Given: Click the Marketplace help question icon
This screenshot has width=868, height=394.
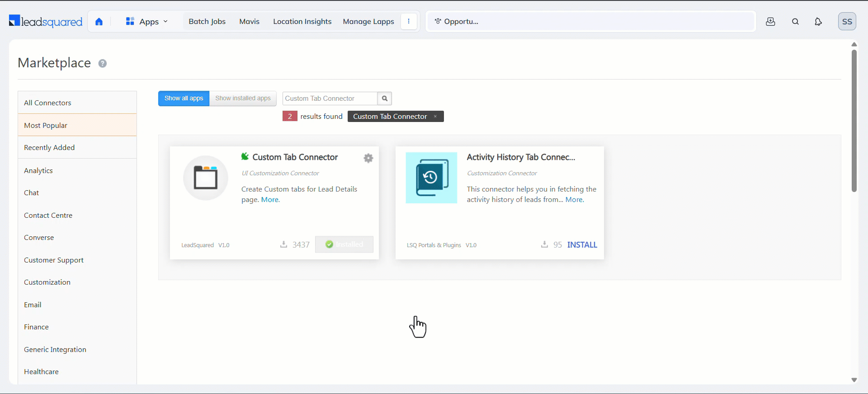Looking at the screenshot, I should [x=103, y=63].
